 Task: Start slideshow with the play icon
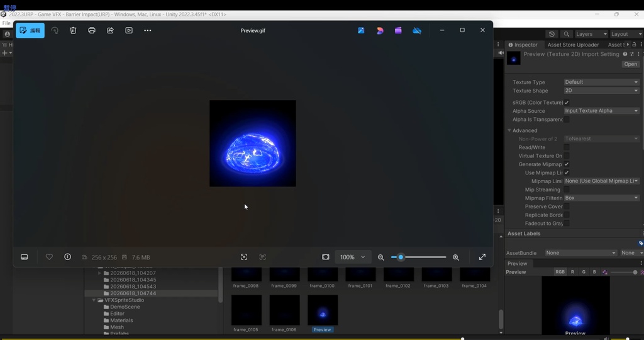[x=129, y=30]
